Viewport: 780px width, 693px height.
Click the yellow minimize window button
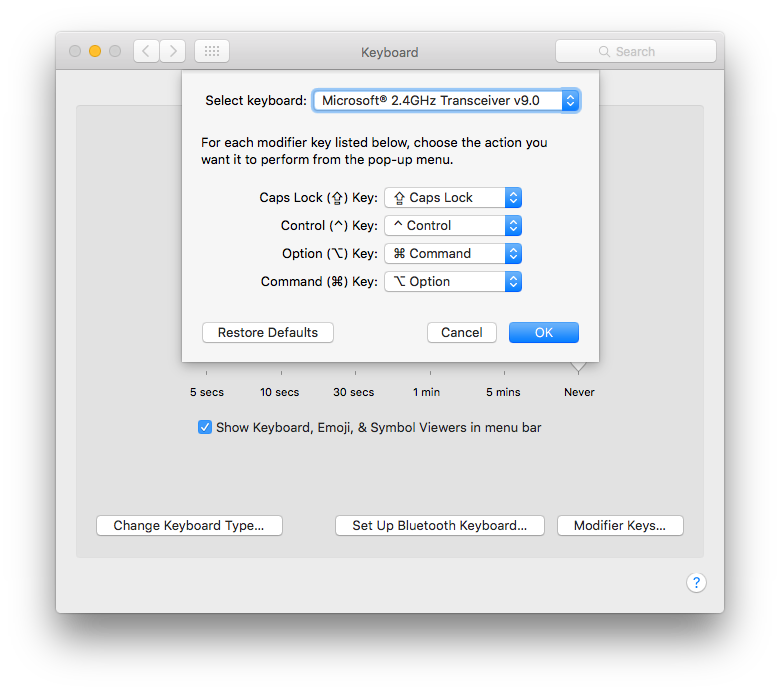click(x=95, y=51)
